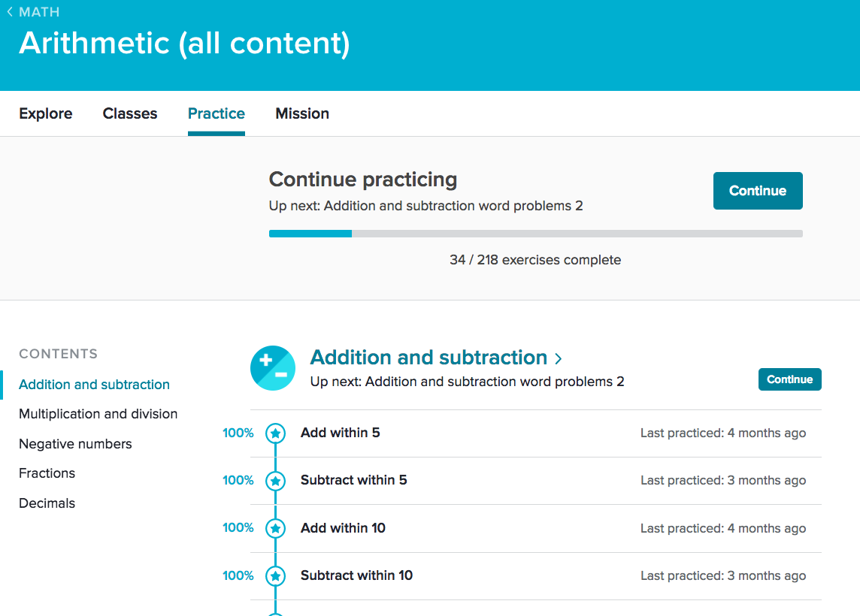
Task: Open the Add within 5 exercise
Action: tap(340, 433)
